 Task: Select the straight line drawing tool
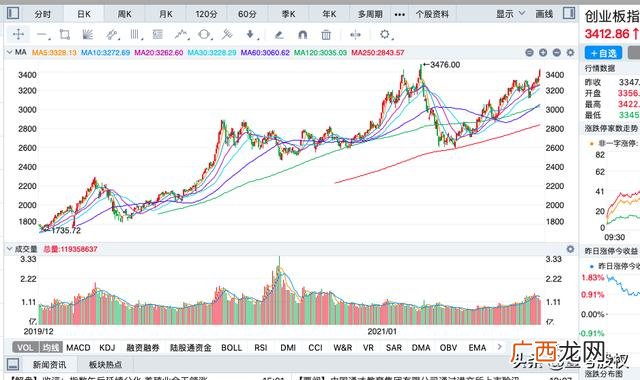(x=43, y=35)
